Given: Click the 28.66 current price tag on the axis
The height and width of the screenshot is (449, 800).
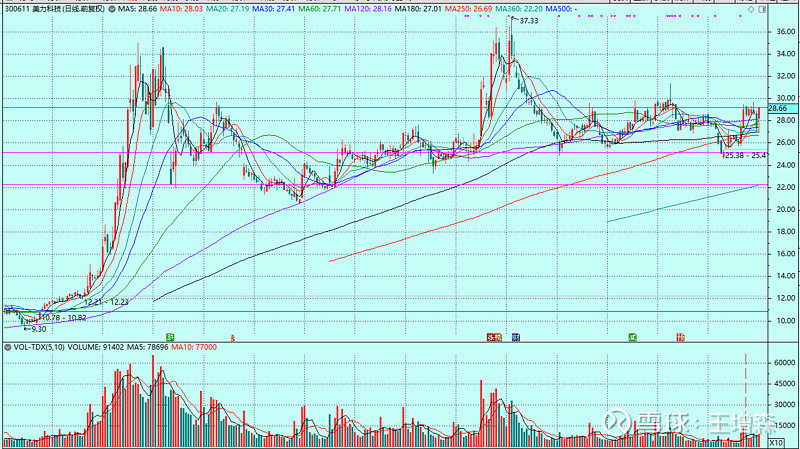Looking at the screenshot, I should [x=780, y=108].
